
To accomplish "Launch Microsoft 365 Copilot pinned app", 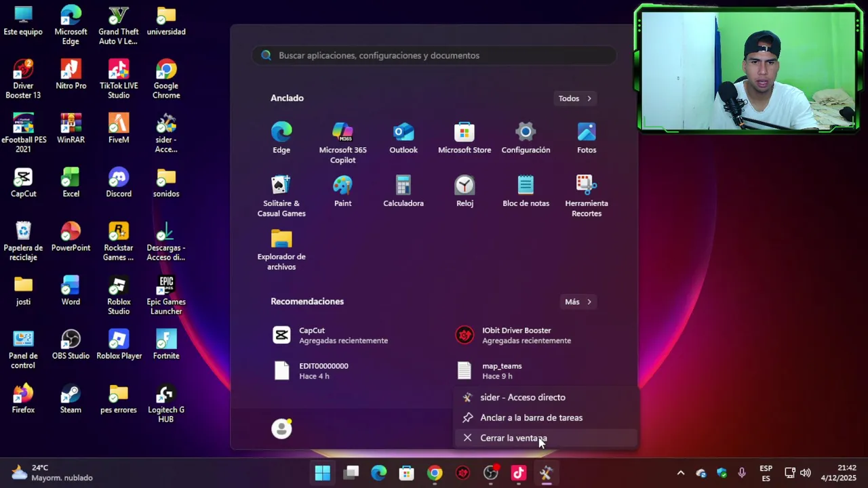I will pyautogui.click(x=342, y=143).
